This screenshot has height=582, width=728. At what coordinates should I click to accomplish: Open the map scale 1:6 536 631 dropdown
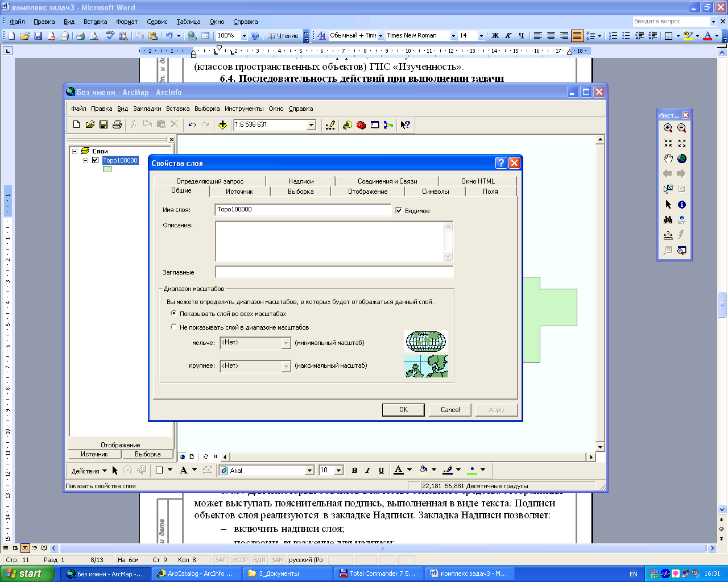311,124
